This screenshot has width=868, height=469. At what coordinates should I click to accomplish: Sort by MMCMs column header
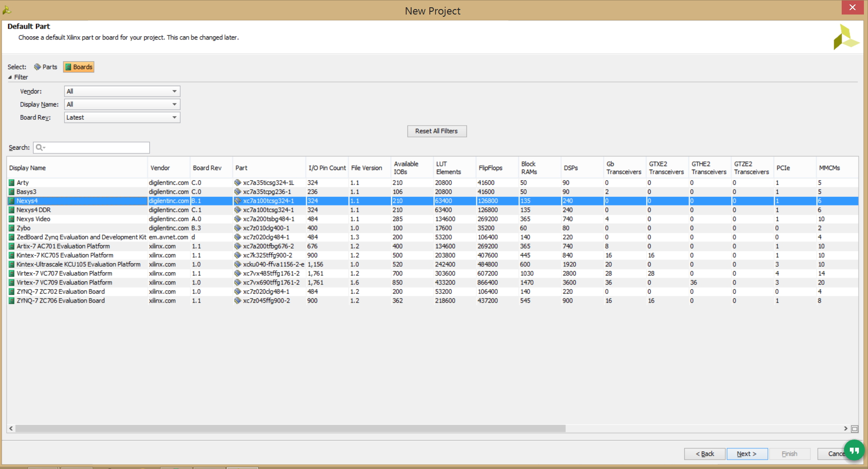click(837, 168)
